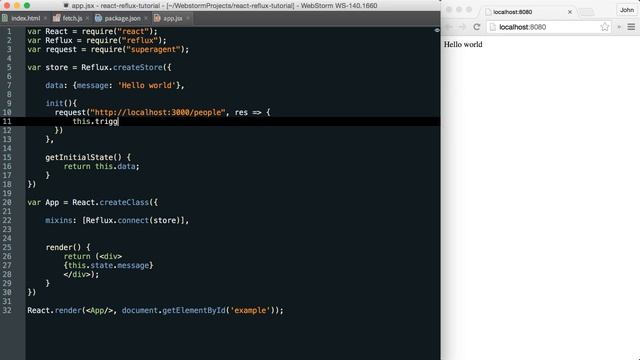
Task: Click the "reflux" string on line 2
Action: 140,40
